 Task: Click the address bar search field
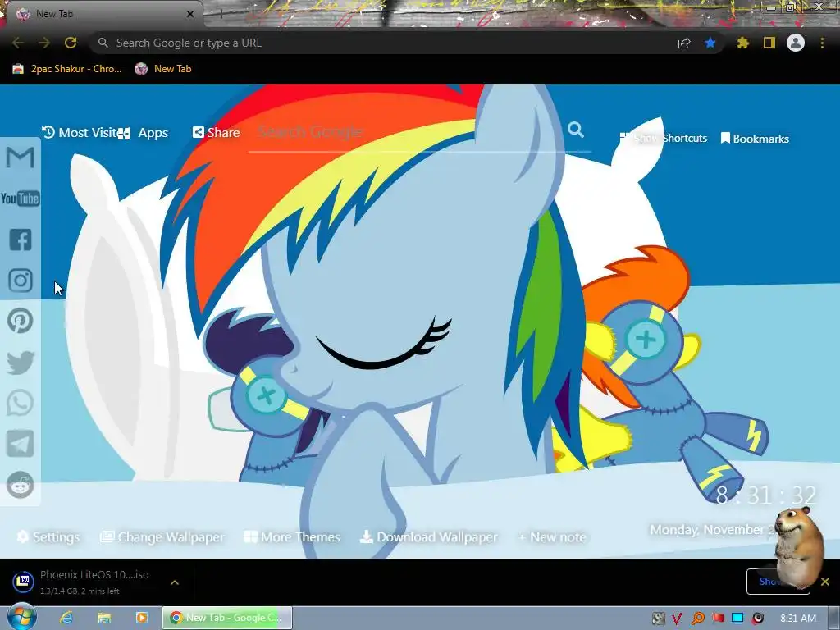(x=386, y=43)
